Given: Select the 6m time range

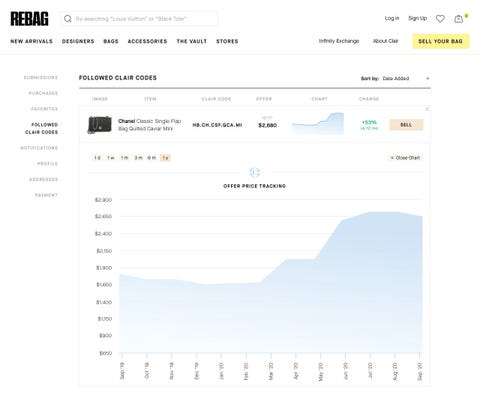Looking at the screenshot, I should pos(152,158).
